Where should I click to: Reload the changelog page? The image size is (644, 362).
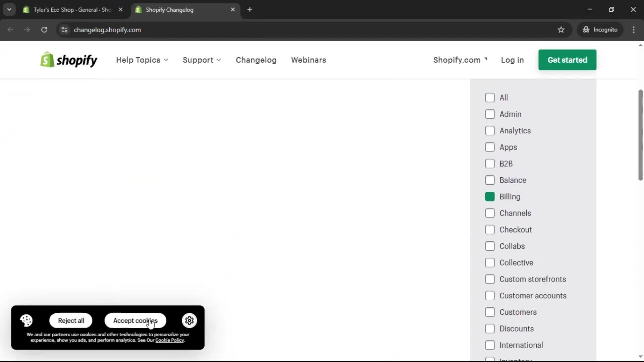click(44, 30)
